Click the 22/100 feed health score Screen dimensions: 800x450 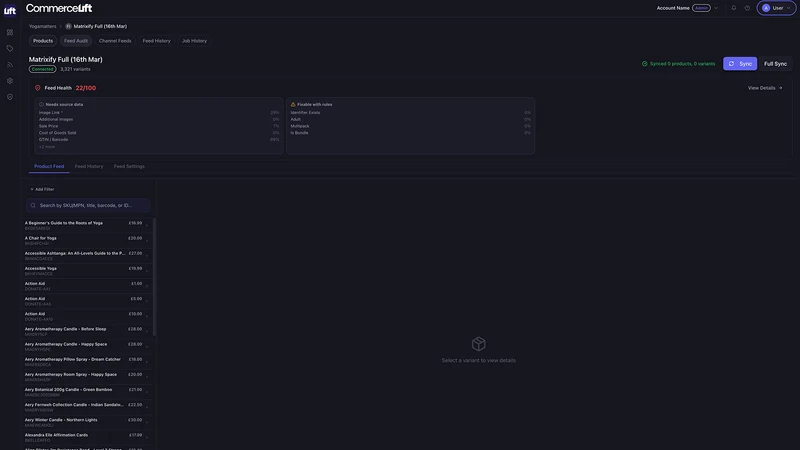(x=86, y=88)
